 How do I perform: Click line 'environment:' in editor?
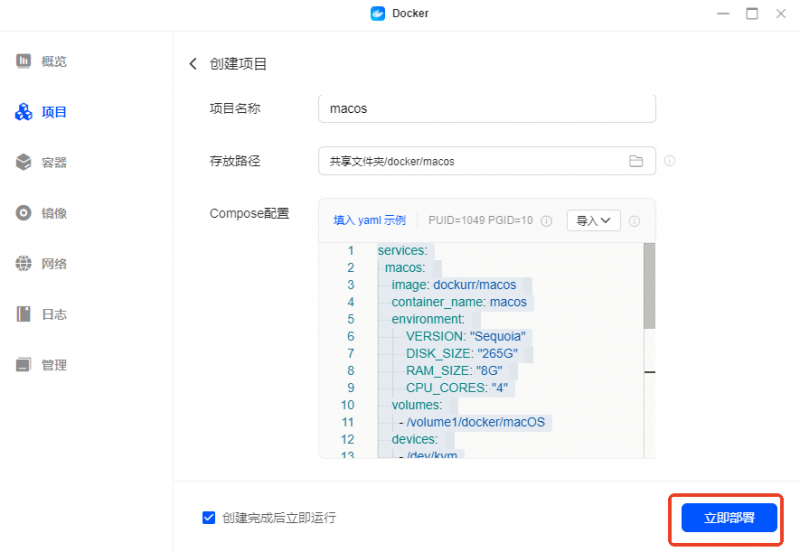[428, 319]
